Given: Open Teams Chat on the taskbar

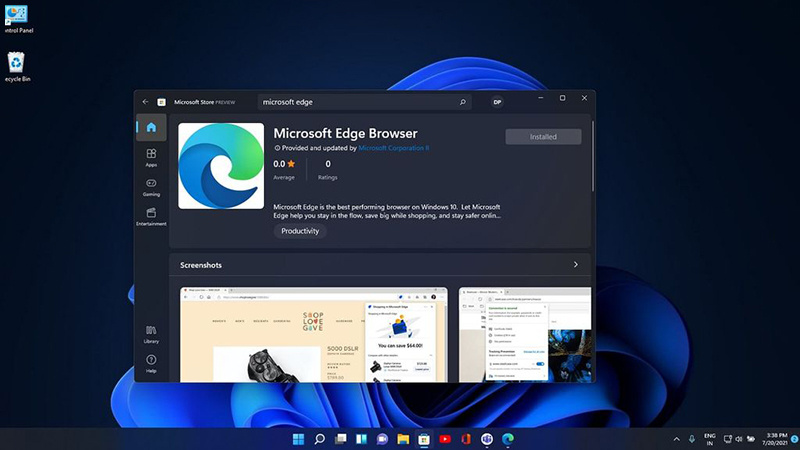Looking at the screenshot, I should coord(382,439).
